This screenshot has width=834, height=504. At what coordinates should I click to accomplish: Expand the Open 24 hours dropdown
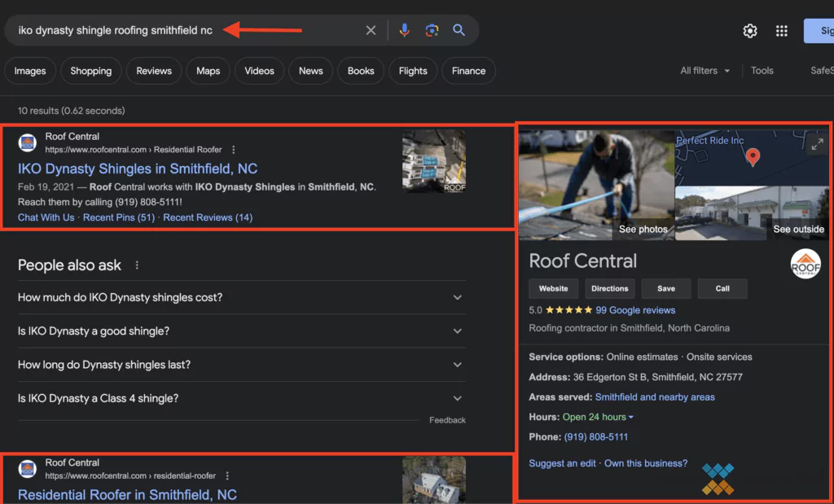point(599,417)
